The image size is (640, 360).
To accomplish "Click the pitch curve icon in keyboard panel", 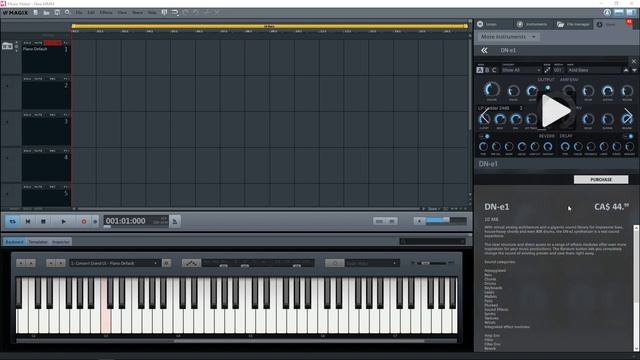I will [x=191, y=263].
